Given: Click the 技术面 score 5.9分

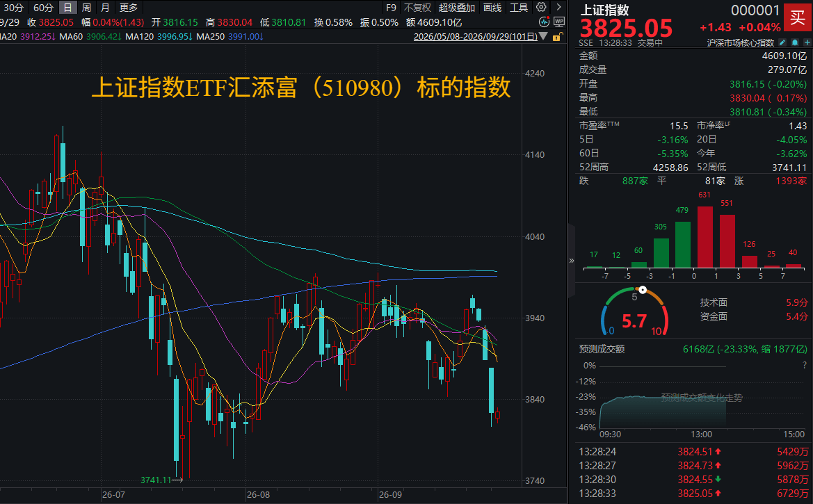Looking at the screenshot, I should pos(797,302).
